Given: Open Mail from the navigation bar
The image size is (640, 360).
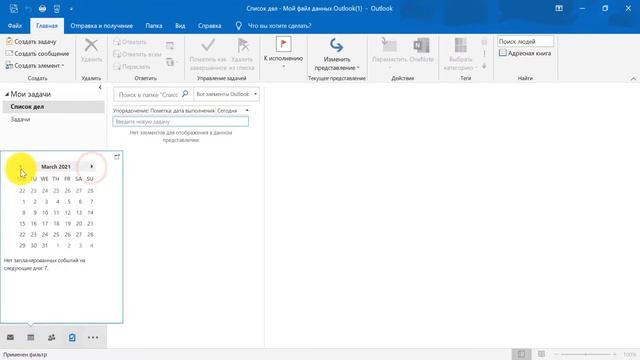Looking at the screenshot, I should click(10, 337).
